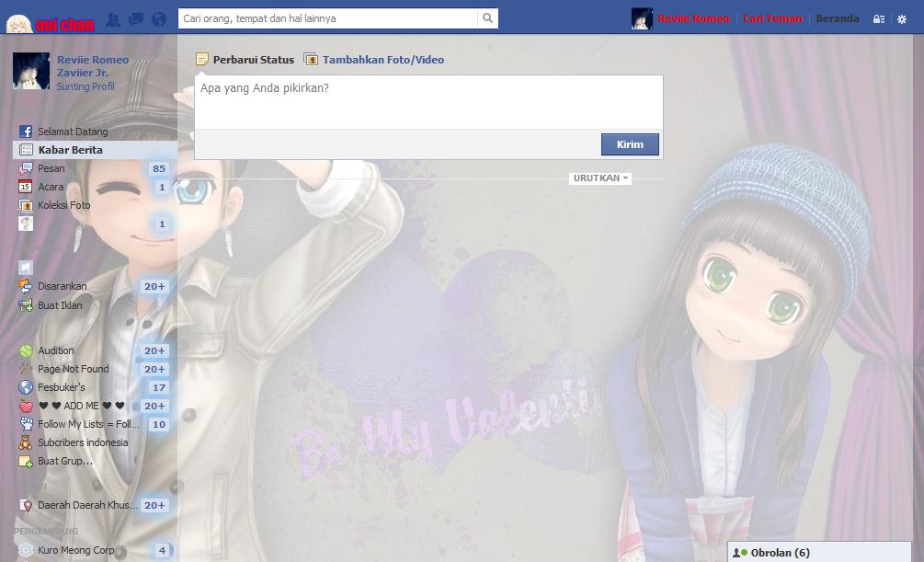Click the Disarankan arrows icon
This screenshot has height=562, width=924.
pyautogui.click(x=26, y=287)
